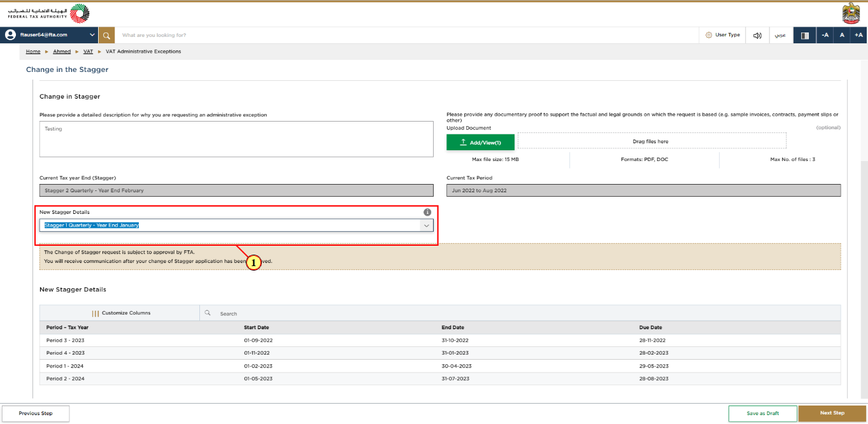
Task: Reset font size with A
Action: coord(842,35)
